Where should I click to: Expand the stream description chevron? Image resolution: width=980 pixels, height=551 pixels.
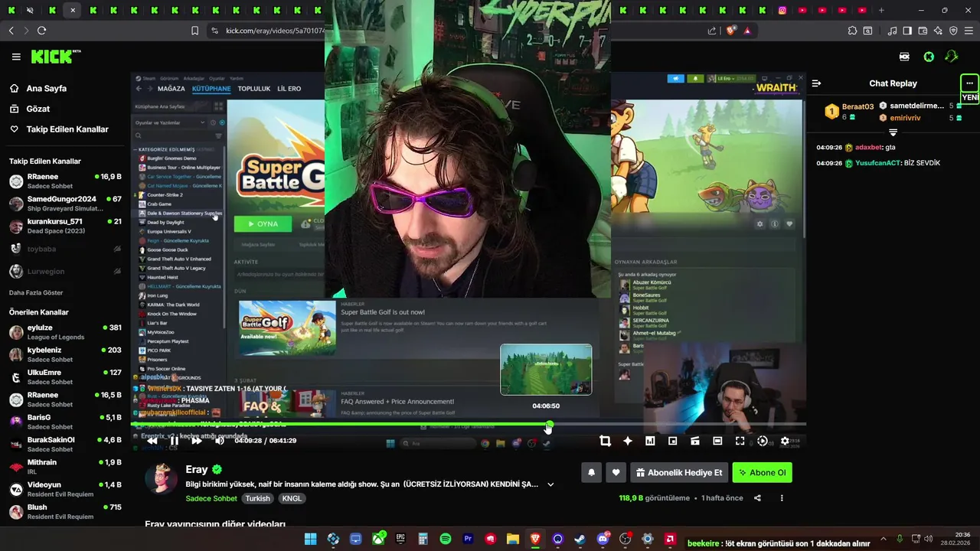tap(550, 484)
